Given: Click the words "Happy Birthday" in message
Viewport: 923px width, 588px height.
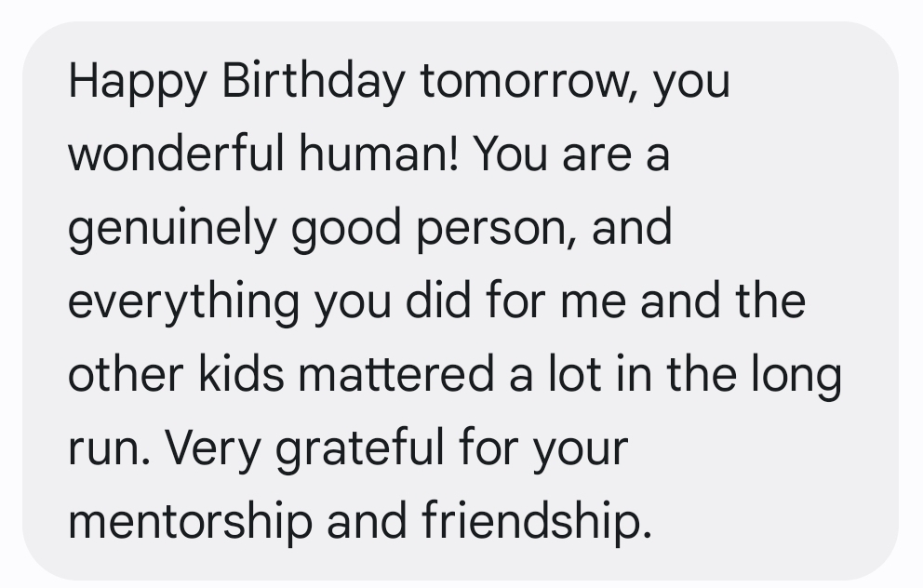Looking at the screenshot, I should (x=236, y=81).
